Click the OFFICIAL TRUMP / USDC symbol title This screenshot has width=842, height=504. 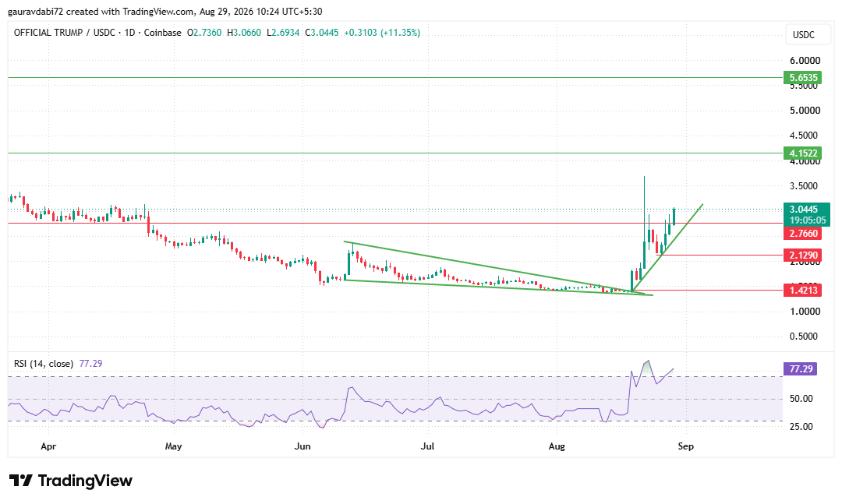[x=65, y=33]
